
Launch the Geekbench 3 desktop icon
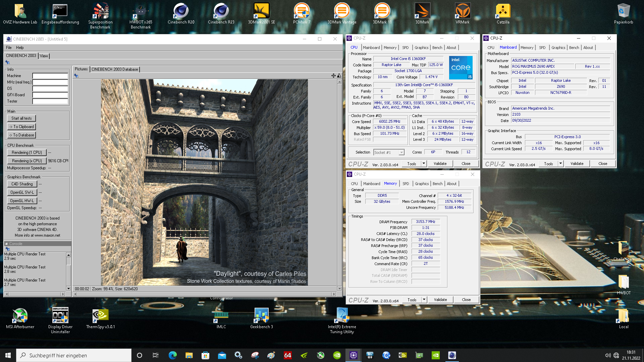(x=262, y=318)
